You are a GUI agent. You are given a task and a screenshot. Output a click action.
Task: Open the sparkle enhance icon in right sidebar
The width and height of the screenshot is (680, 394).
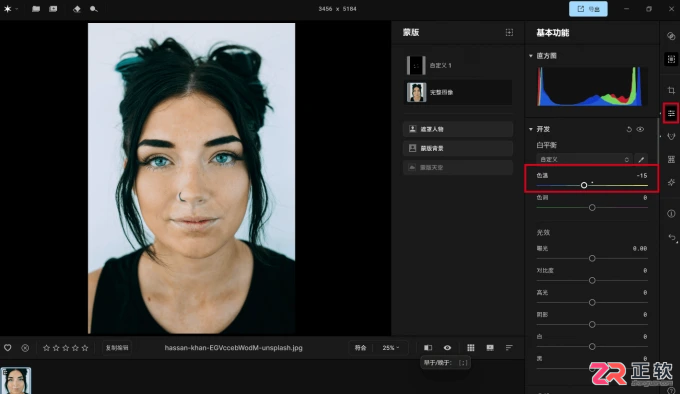click(671, 182)
